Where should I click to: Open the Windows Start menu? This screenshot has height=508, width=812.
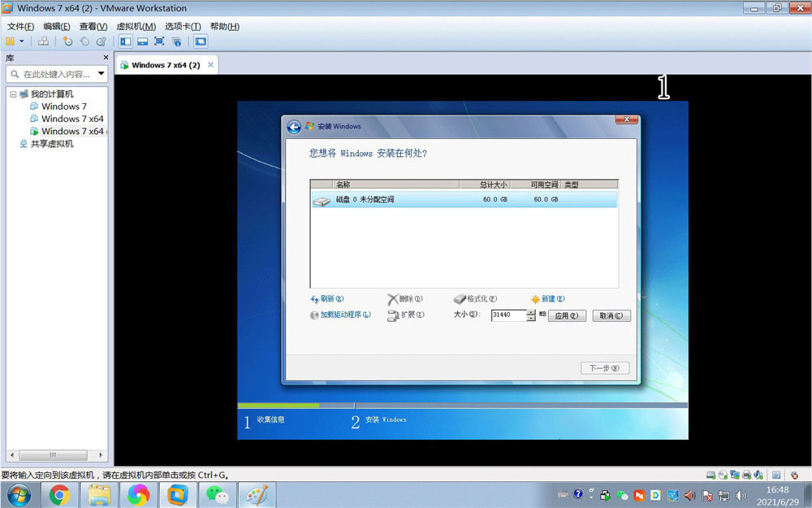(x=19, y=495)
